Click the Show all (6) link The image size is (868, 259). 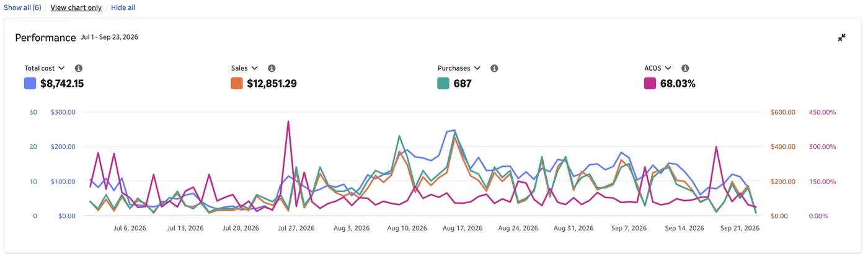pyautogui.click(x=22, y=7)
